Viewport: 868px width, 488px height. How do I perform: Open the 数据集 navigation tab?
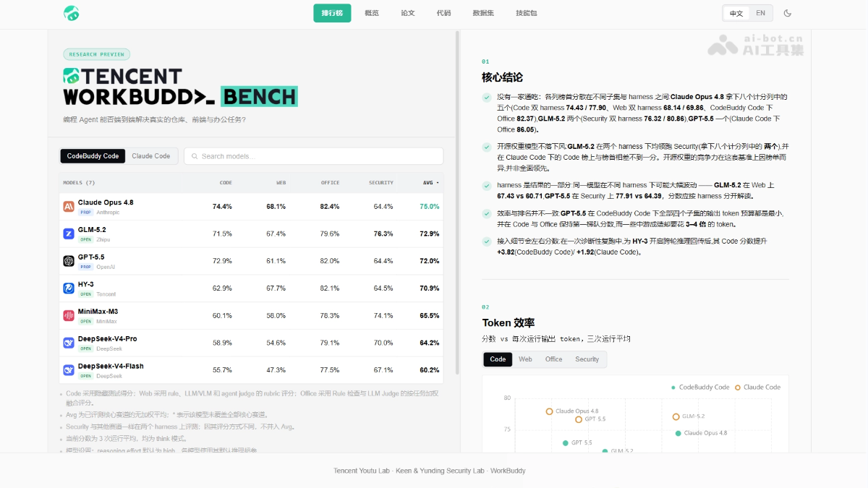pyautogui.click(x=483, y=13)
